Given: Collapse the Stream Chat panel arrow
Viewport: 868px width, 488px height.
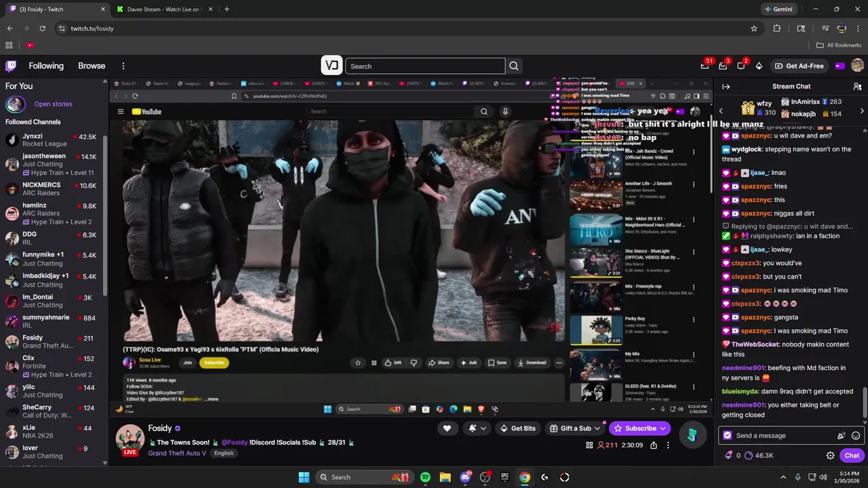Looking at the screenshot, I should 726,87.
